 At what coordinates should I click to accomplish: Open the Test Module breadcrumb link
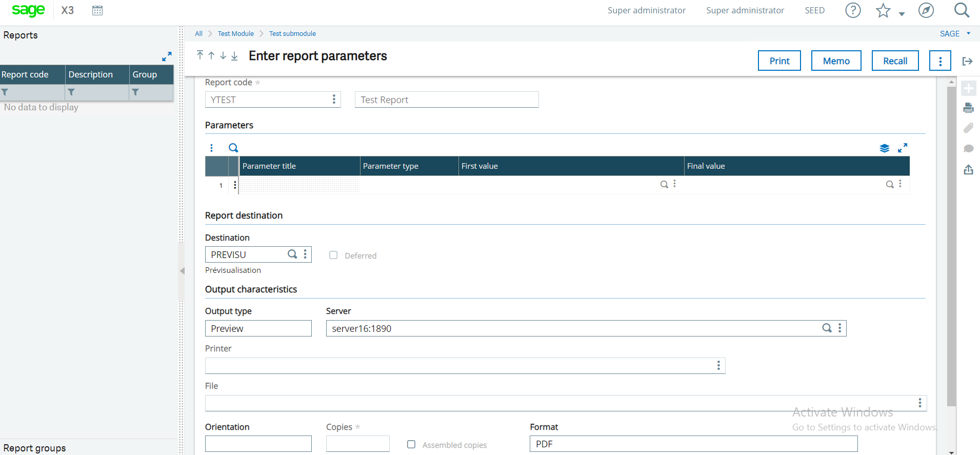236,33
